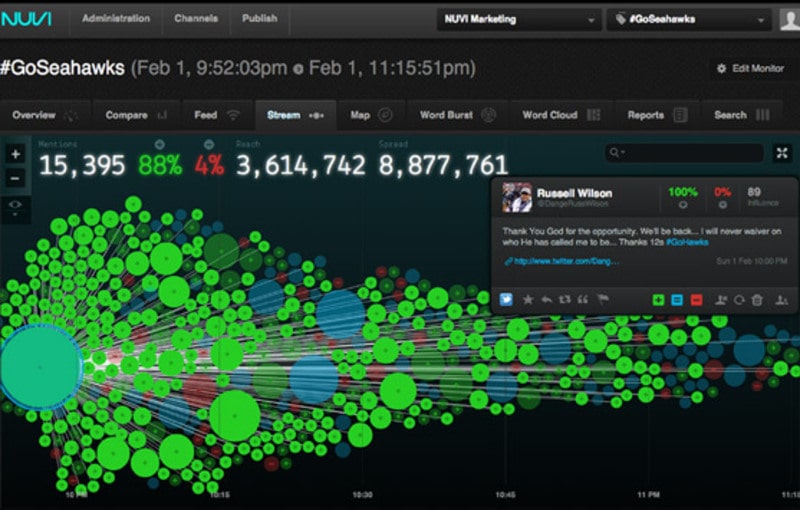Toggle the eye visibility control

[x=15, y=207]
